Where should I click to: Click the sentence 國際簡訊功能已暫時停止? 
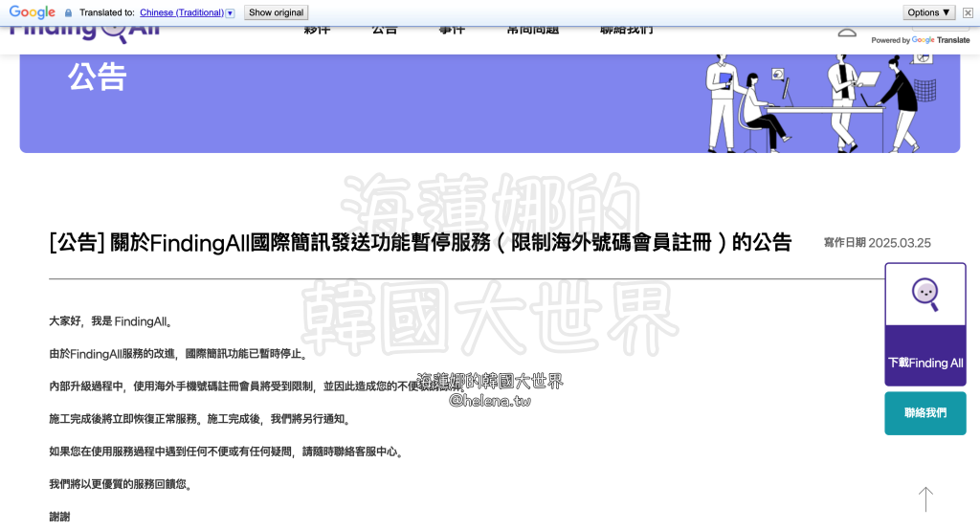click(x=246, y=354)
